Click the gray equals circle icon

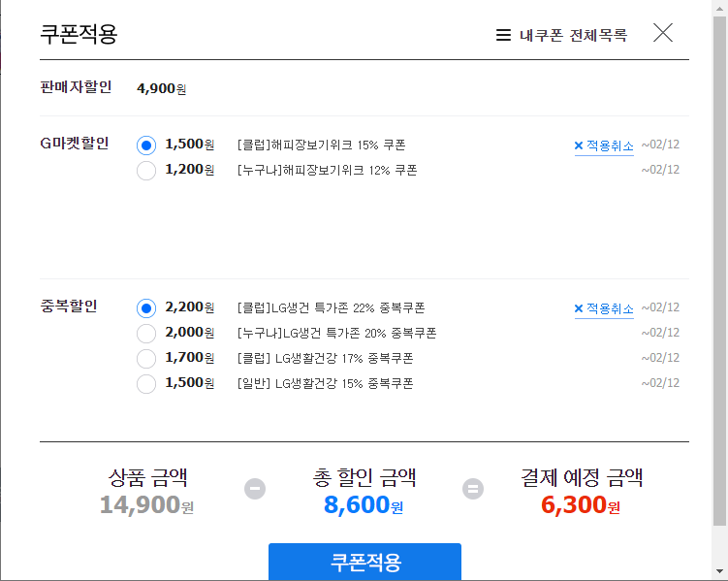pos(473,489)
